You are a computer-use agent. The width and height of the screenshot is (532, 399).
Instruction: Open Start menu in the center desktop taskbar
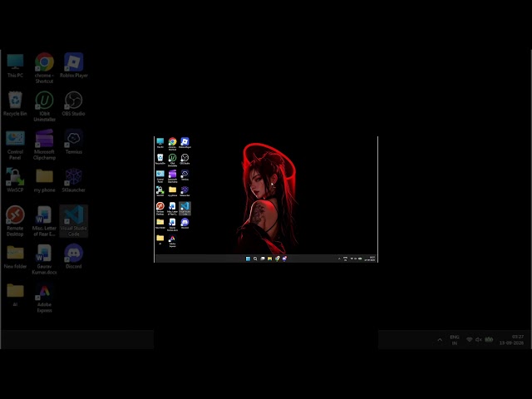pos(248,259)
